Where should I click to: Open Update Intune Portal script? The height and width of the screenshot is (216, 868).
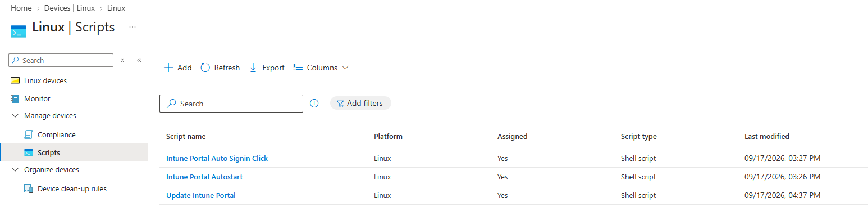point(201,196)
